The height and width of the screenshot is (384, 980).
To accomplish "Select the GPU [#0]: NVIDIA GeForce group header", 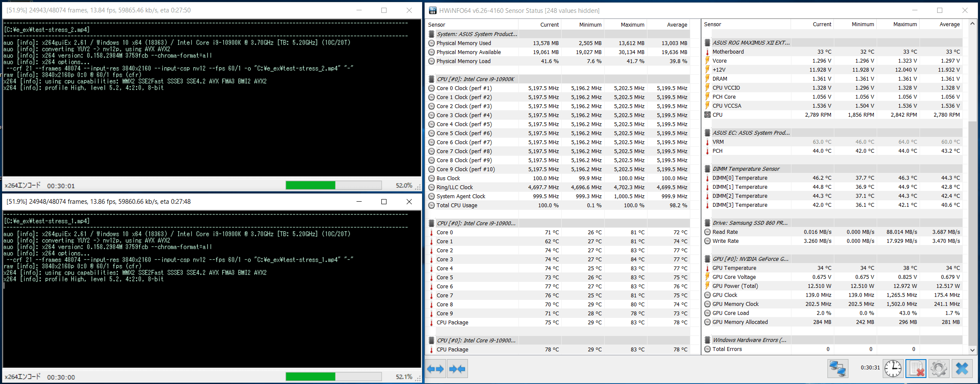I will tap(833, 259).
